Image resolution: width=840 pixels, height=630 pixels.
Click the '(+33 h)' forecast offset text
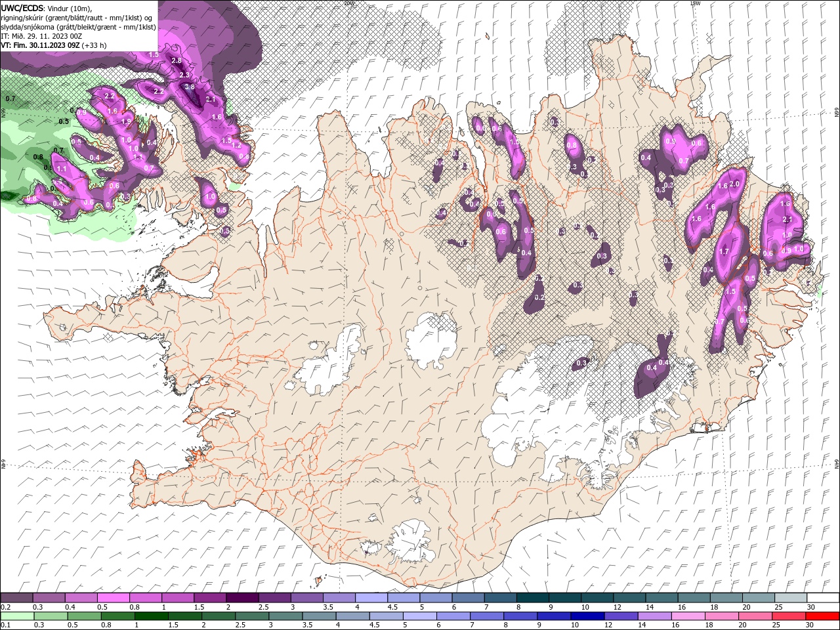click(94, 45)
